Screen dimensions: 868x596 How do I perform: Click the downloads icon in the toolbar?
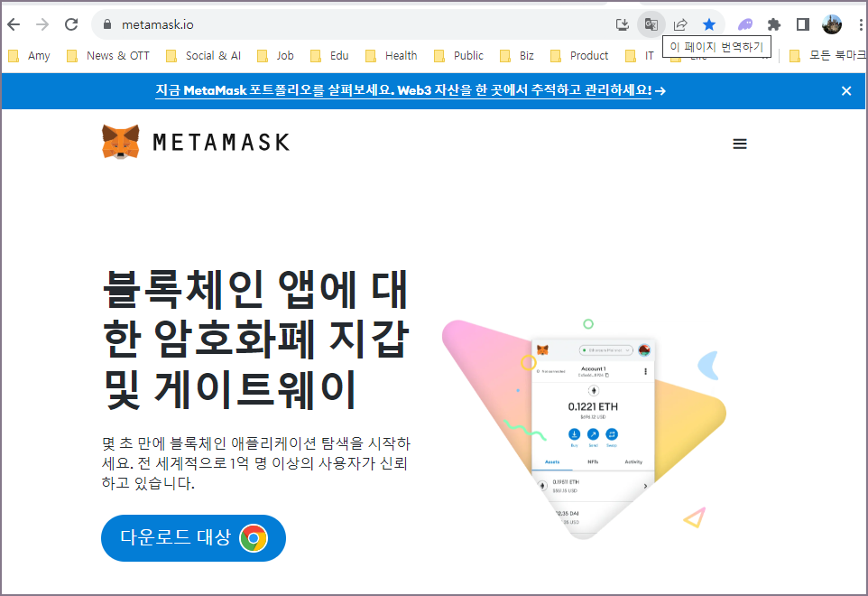point(623,24)
